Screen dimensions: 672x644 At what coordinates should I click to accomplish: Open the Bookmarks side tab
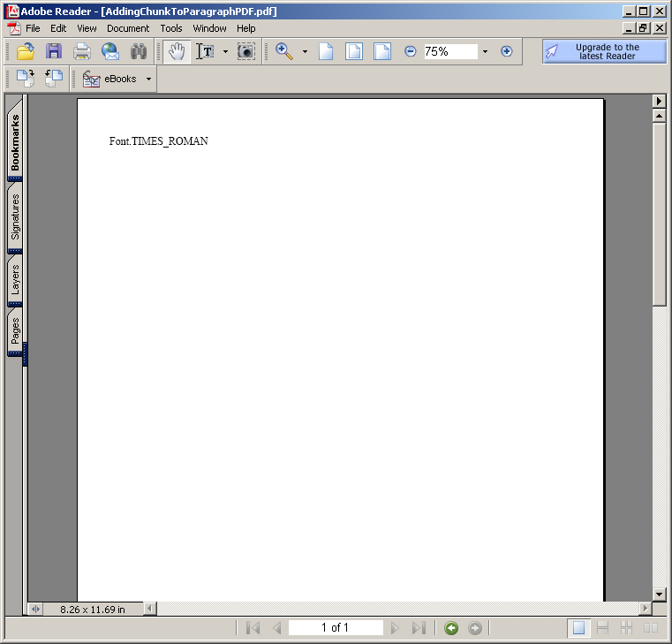pos(15,140)
